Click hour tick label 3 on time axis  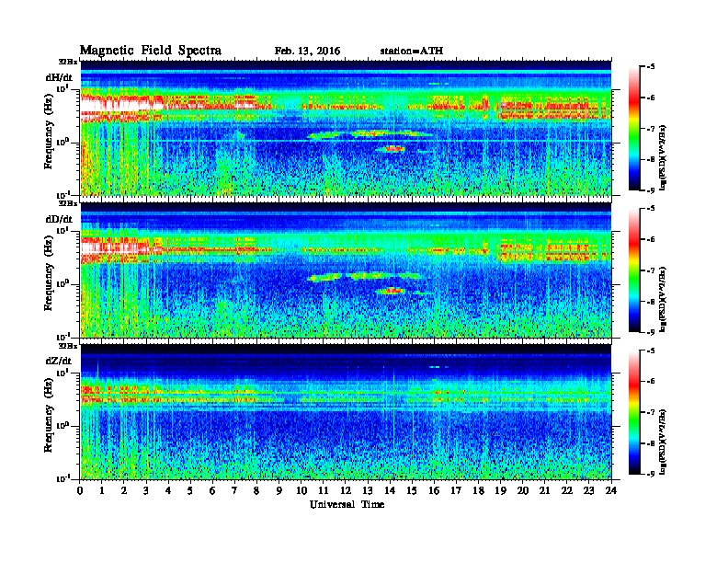coord(146,491)
